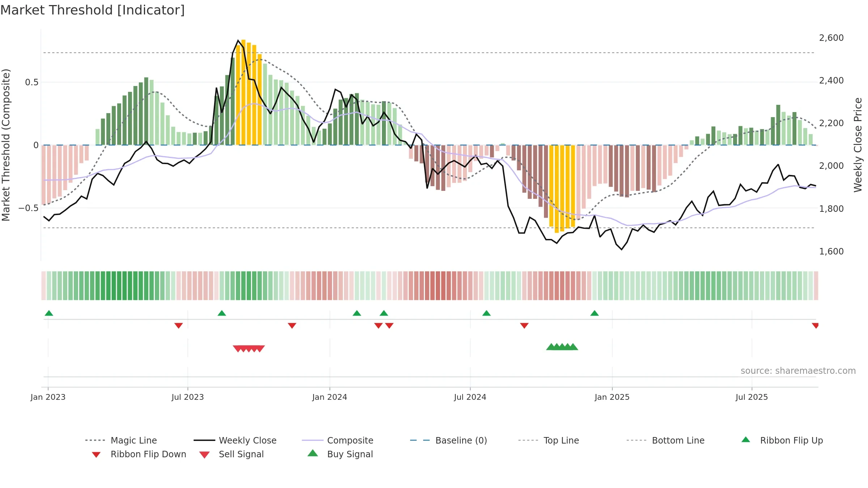Toggle the Composite legend entry
The image size is (868, 488).
(337, 440)
